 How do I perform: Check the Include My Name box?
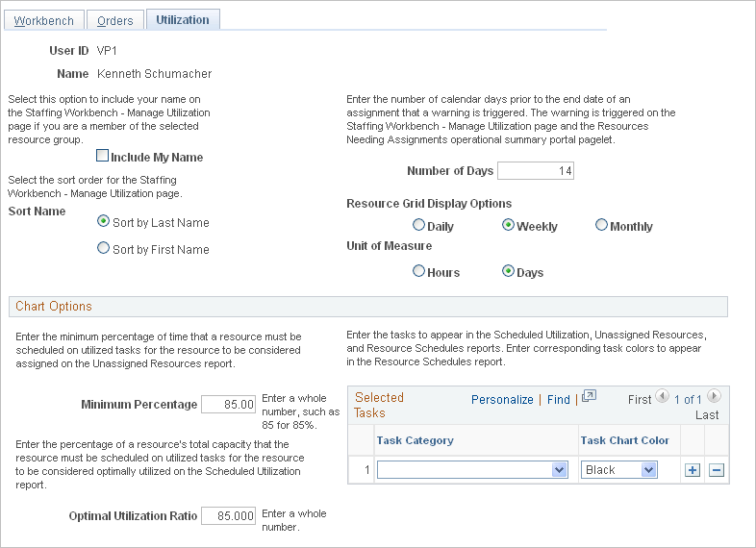(x=102, y=155)
